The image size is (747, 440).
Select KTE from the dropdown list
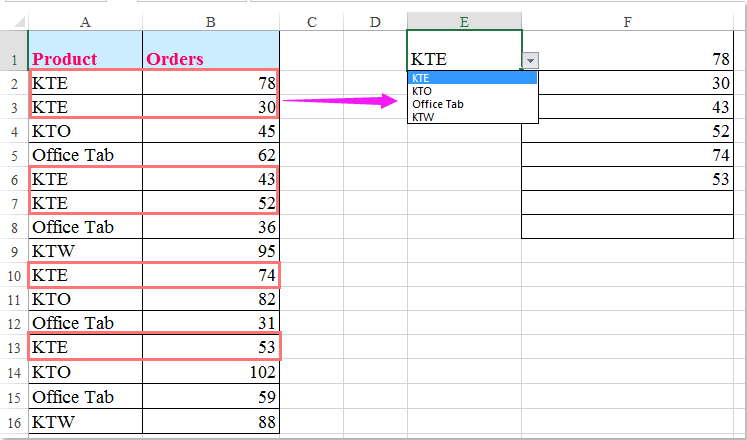point(472,78)
